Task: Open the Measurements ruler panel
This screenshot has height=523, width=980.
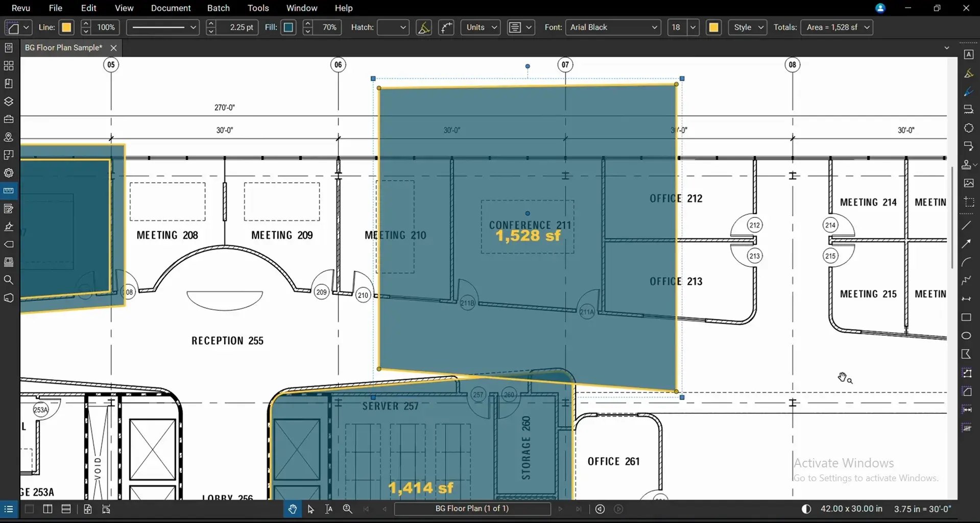Action: [9, 191]
